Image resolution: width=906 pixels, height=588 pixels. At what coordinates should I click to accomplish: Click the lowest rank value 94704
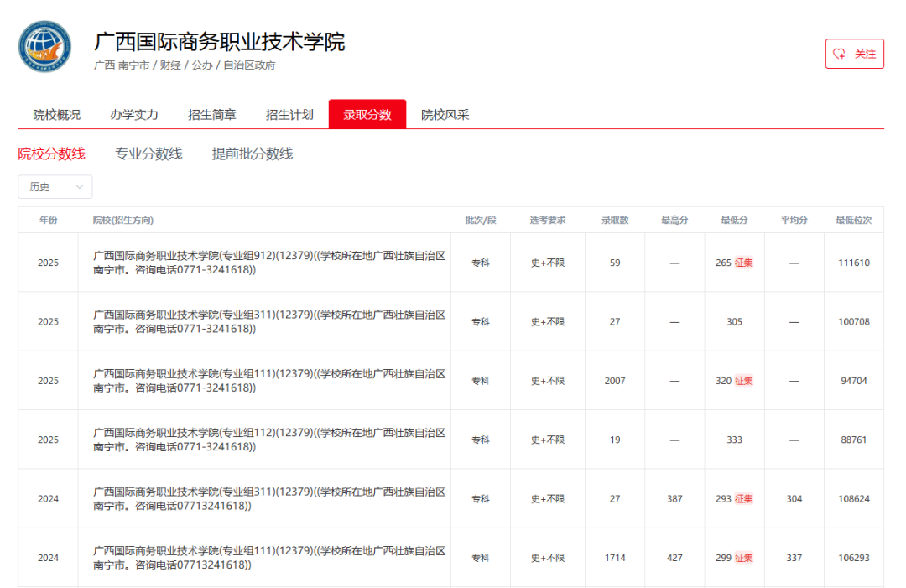(x=854, y=381)
